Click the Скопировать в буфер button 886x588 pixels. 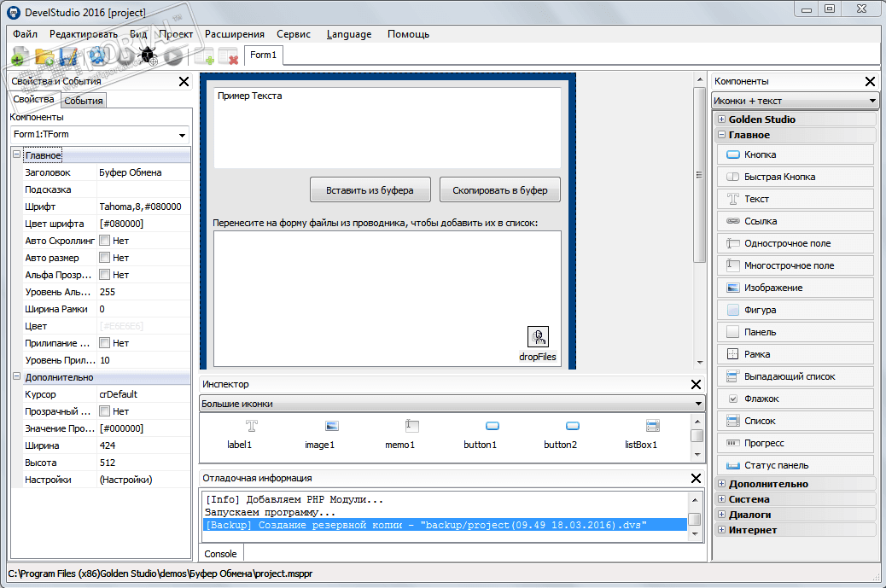pyautogui.click(x=500, y=190)
